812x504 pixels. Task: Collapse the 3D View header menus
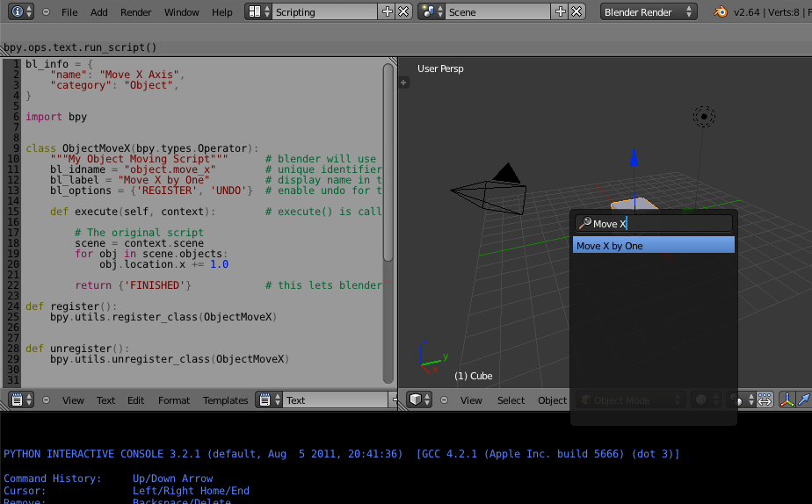(444, 400)
